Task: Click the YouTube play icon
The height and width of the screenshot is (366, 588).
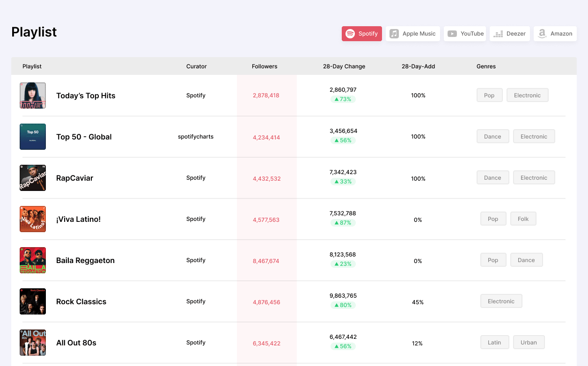Action: [x=452, y=34]
